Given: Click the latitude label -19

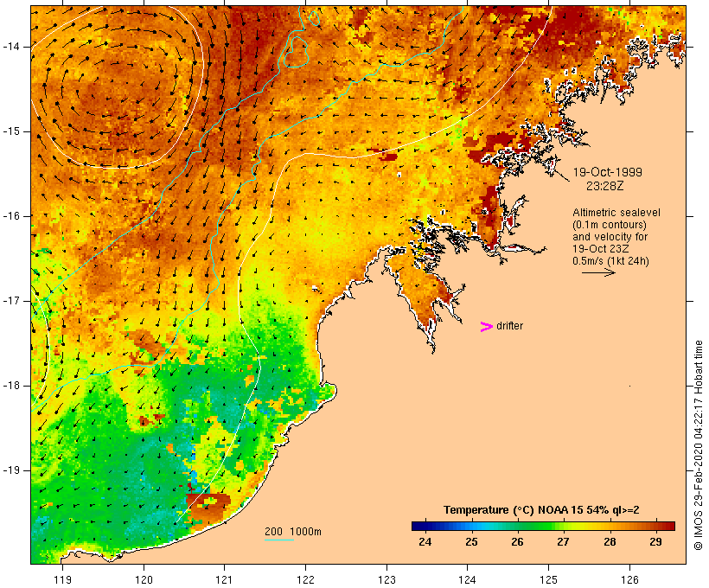Looking at the screenshot, I should pyautogui.click(x=11, y=470).
